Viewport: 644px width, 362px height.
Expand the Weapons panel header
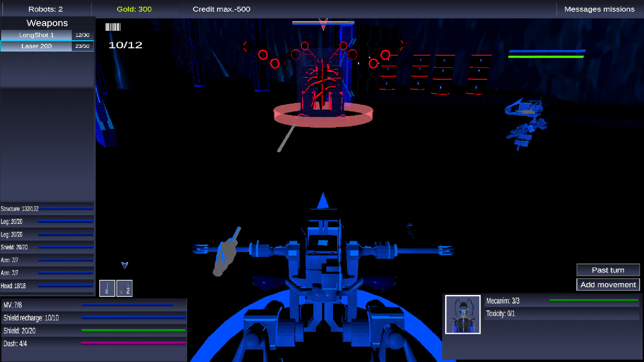47,23
